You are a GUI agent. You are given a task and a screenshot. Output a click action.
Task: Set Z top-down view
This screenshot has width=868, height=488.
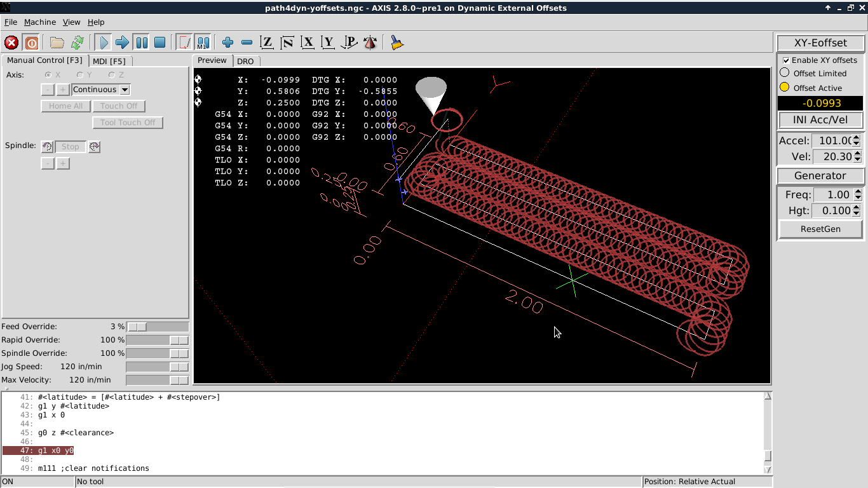[x=268, y=43]
